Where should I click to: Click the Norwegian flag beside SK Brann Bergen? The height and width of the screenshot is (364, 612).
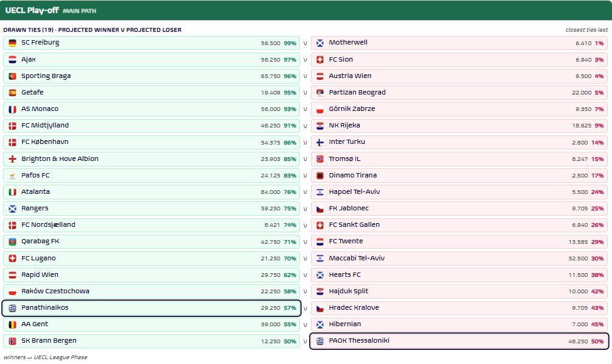point(12,341)
